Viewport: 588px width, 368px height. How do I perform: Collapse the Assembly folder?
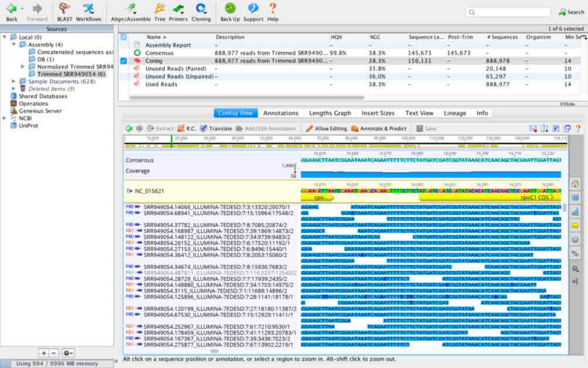pos(14,45)
